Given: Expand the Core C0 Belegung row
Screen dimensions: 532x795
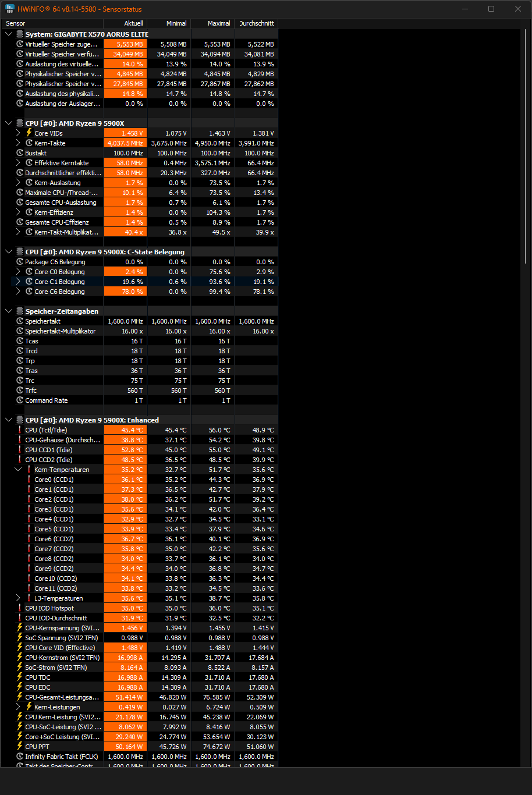Looking at the screenshot, I should pyautogui.click(x=18, y=272).
